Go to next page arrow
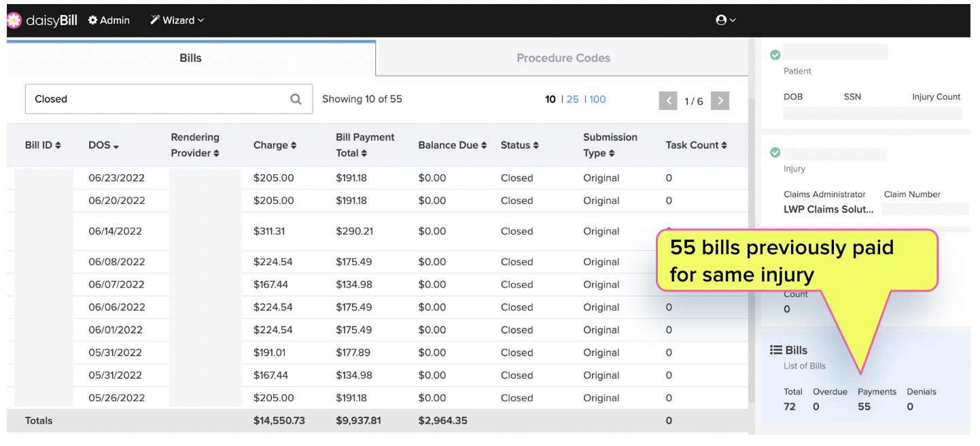The height and width of the screenshot is (446, 980). click(720, 101)
